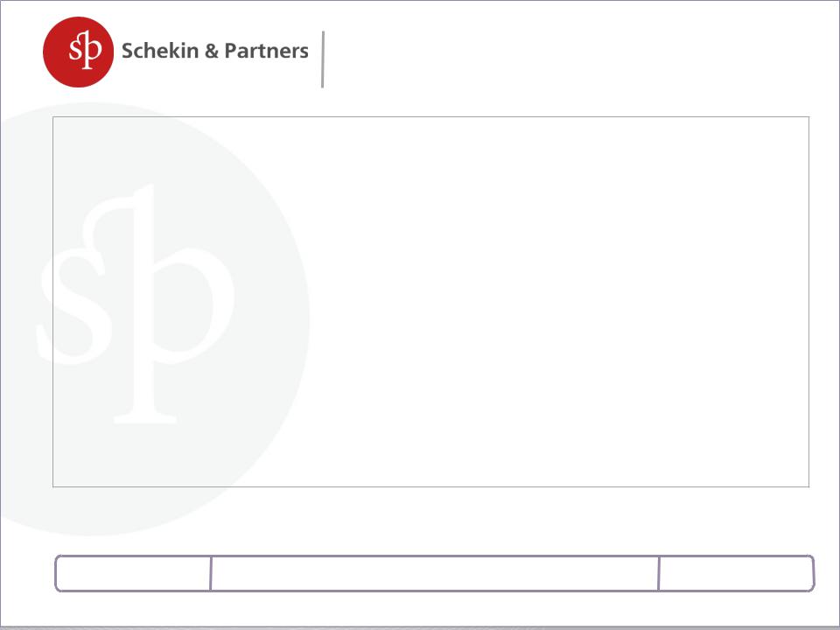The image size is (840, 630).
Task: Select the gray vertical divider beside company name
Action: (x=323, y=59)
